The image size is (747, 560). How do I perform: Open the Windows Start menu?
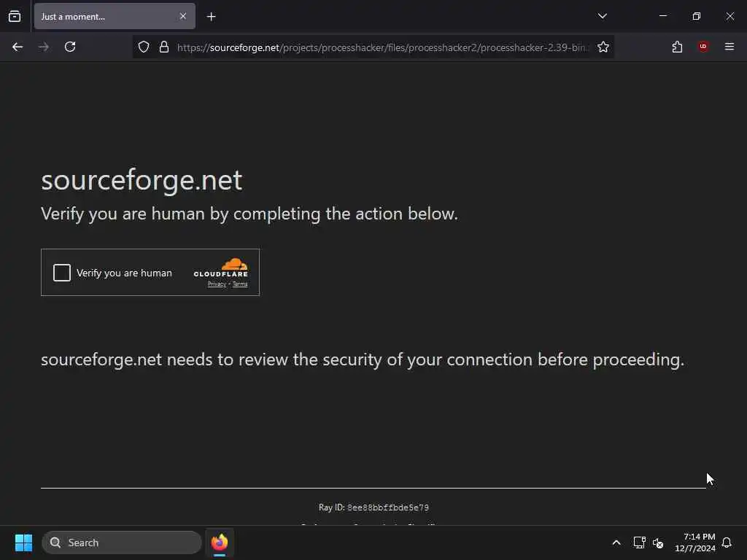(x=23, y=542)
